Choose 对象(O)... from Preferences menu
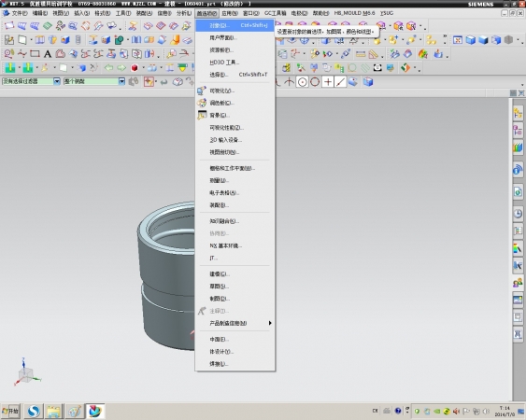 coord(235,25)
